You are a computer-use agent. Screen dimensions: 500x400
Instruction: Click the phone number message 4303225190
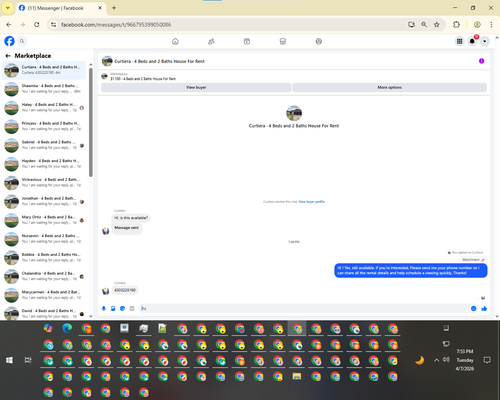point(125,290)
